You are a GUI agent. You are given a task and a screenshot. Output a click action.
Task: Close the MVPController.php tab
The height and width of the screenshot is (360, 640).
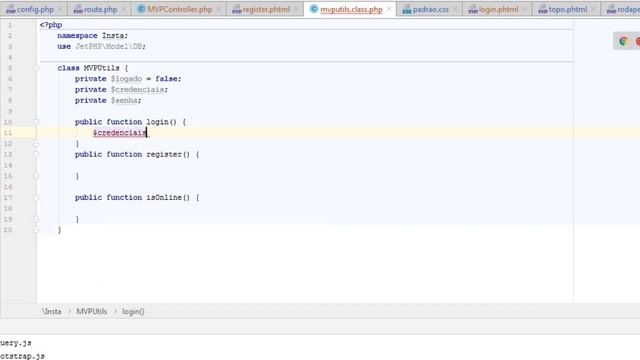pyautogui.click(x=219, y=9)
